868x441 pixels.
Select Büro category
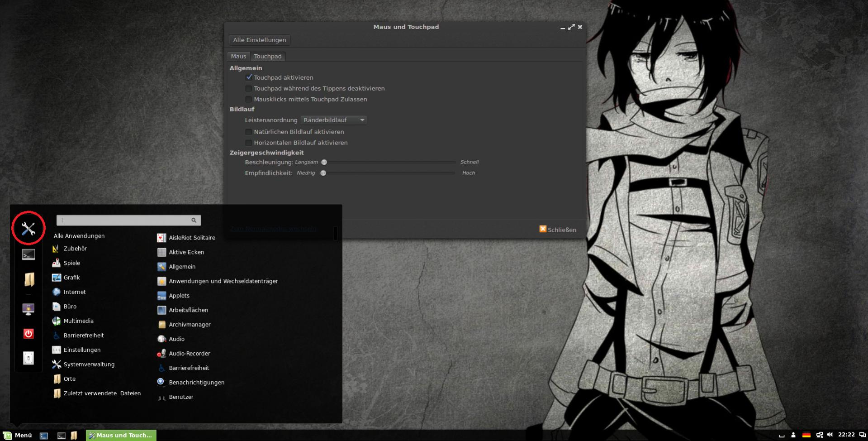pyautogui.click(x=64, y=307)
